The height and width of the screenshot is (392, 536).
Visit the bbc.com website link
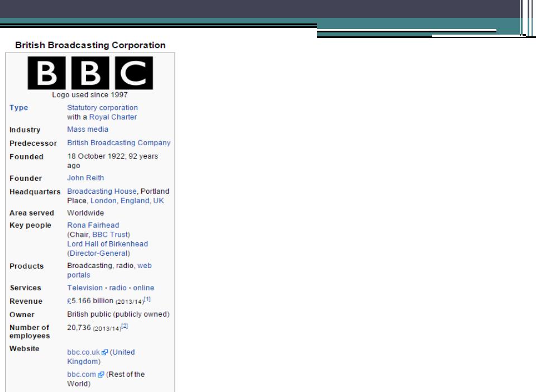click(82, 375)
